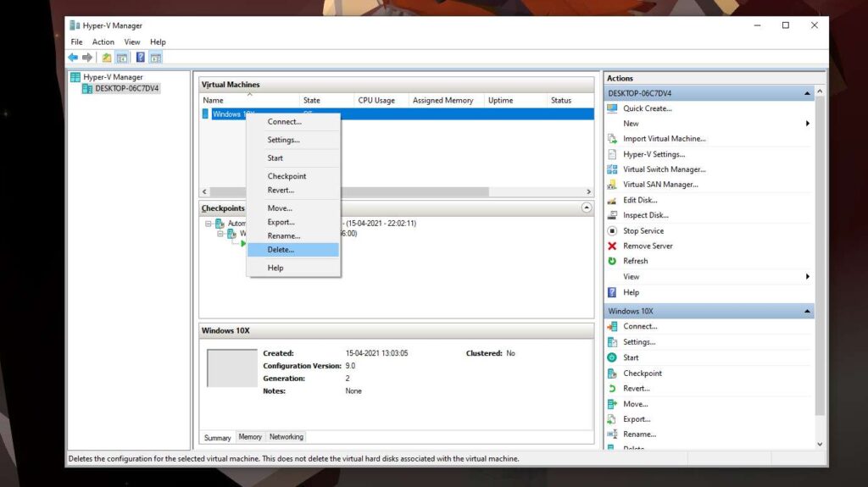Choose Export... in the context menu
Screen dimensions: 868x487
point(293,222)
